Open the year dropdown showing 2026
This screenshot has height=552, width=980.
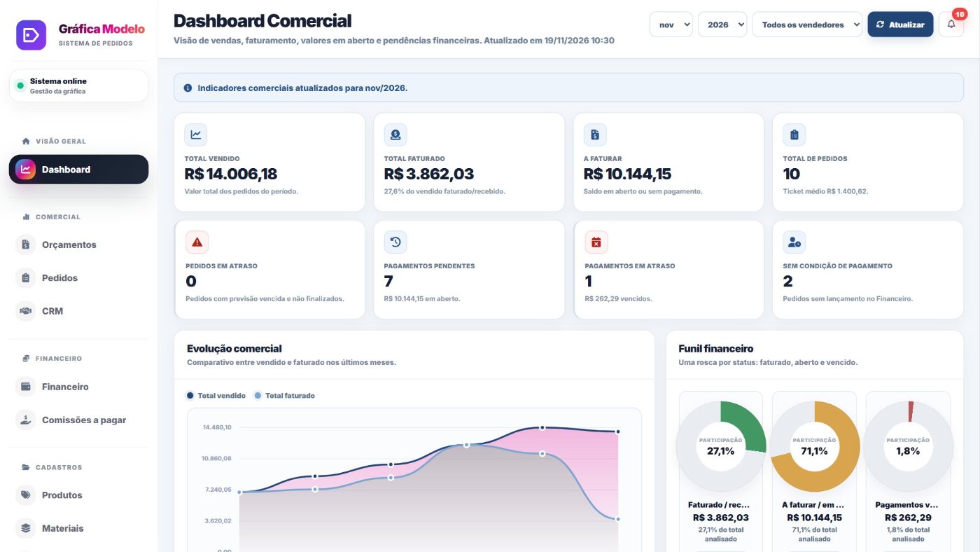tap(722, 25)
